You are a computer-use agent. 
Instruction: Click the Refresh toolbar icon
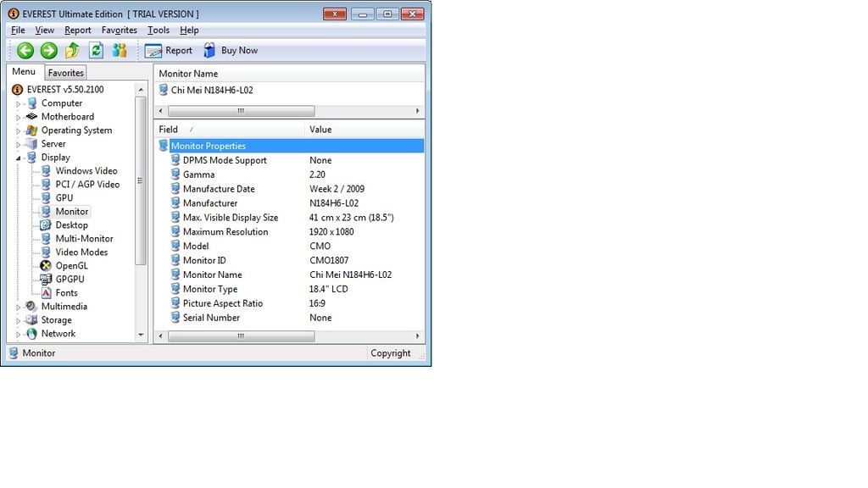[97, 50]
